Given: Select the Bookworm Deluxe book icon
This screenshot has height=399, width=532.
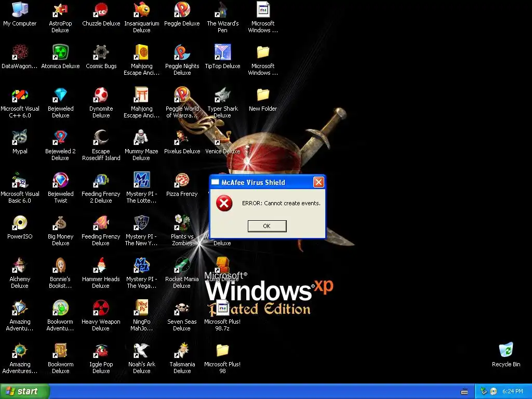Looking at the screenshot, I should pyautogui.click(x=60, y=351).
